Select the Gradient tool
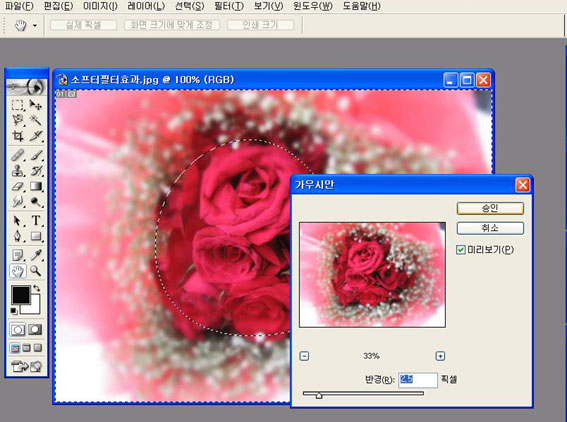Viewport: 567px width, 422px height. pos(35,187)
